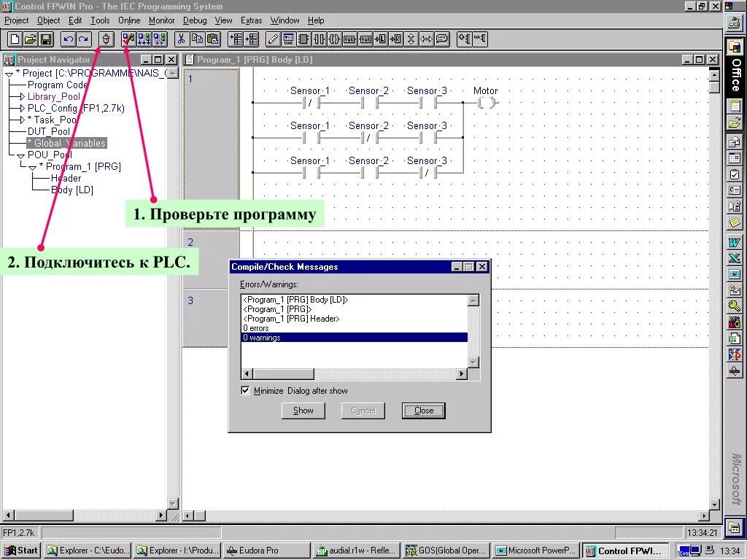This screenshot has height=560, width=747.
Task: Select the jump to label icon
Action: click(381, 39)
